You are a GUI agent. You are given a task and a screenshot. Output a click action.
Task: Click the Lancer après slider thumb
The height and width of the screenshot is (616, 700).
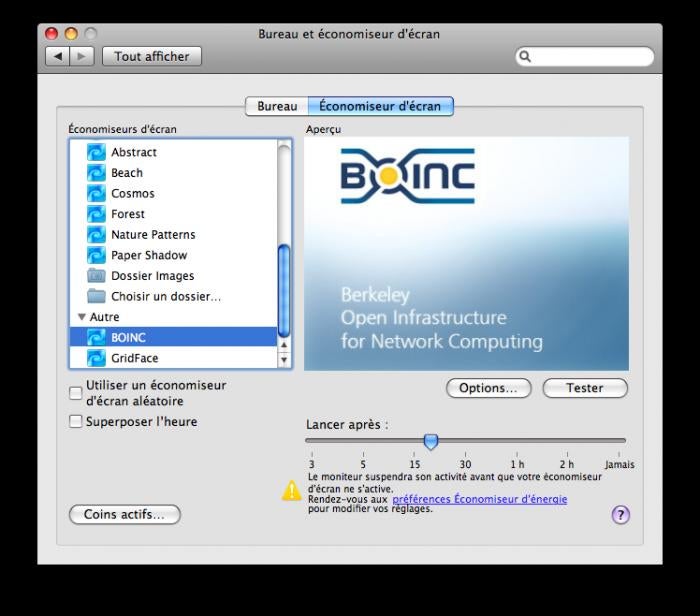tap(431, 441)
